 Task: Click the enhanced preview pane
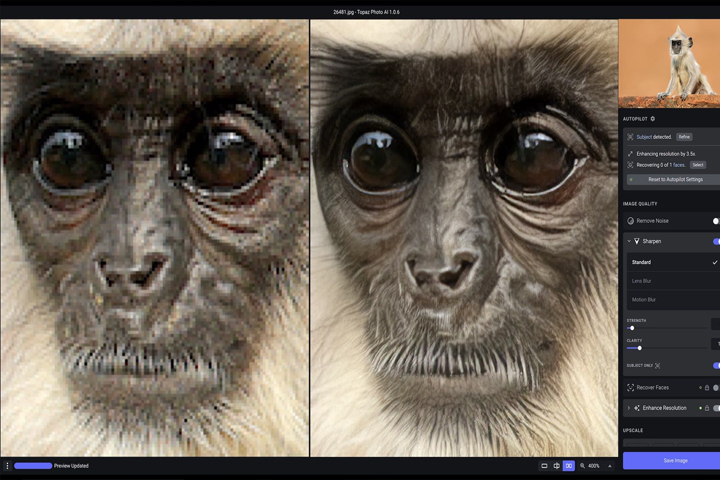click(464, 238)
